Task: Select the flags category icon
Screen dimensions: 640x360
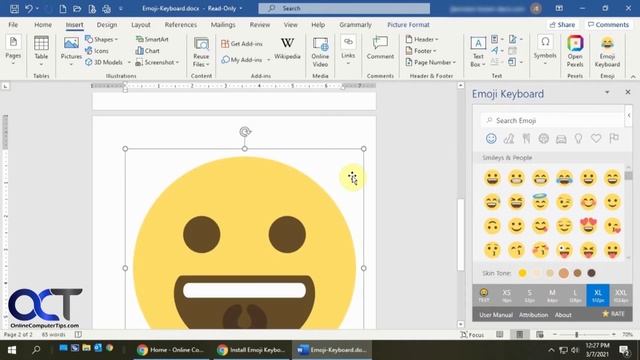Action: pos(614,139)
